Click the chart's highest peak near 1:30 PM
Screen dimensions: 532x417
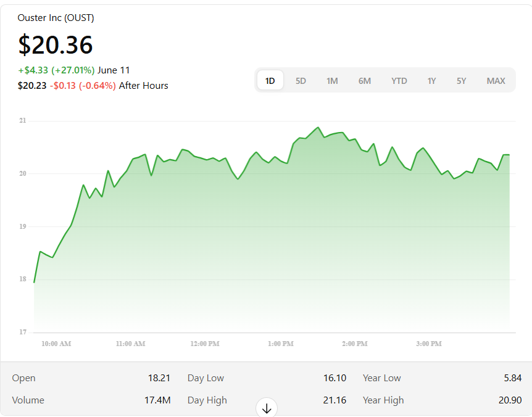(318, 128)
